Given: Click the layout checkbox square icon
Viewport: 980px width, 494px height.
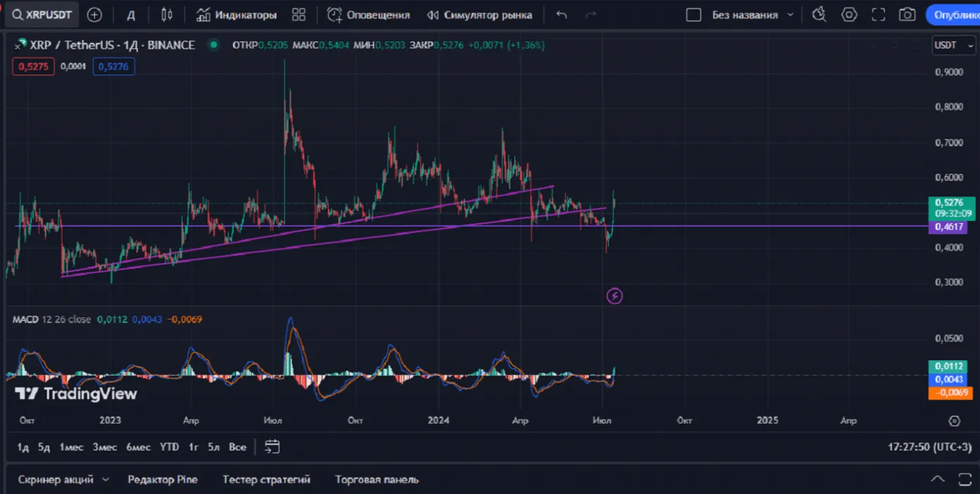Looking at the screenshot, I should (x=693, y=15).
